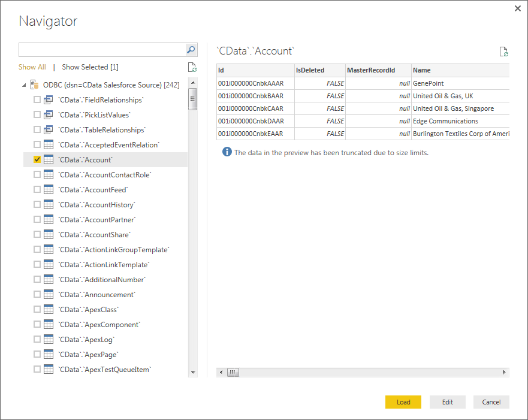This screenshot has height=420, width=528.
Task: Click the refresh icon above the table tree
Action: coord(192,67)
